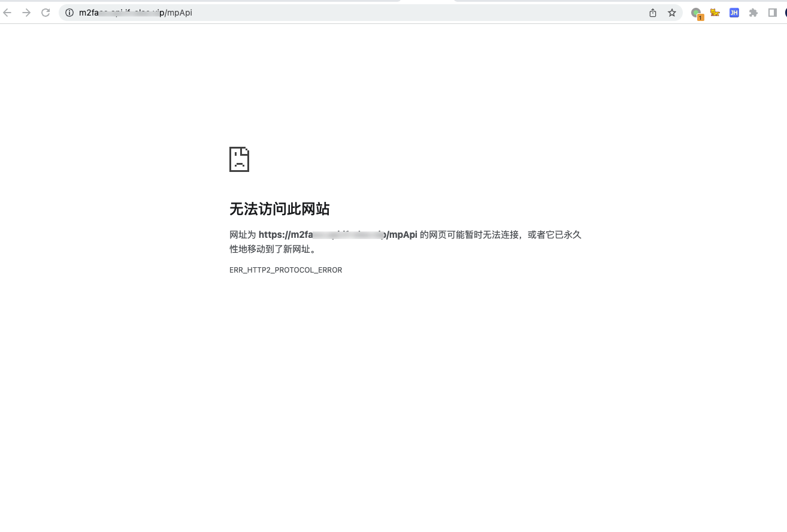Open the yellow cat extension icon
The width and height of the screenshot is (787, 532).
715,13
